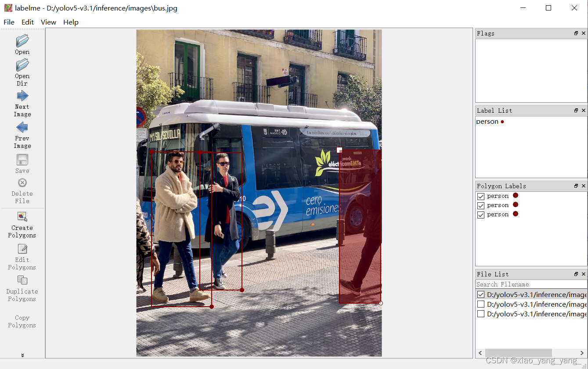Click File List scrollbar right arrow
Screen dimensions: 588x369
[582, 353]
